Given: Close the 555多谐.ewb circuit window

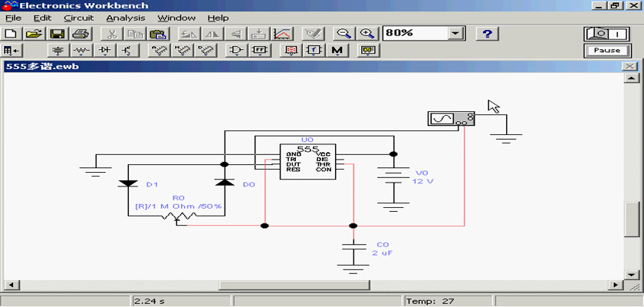Looking at the screenshot, I should (629, 67).
